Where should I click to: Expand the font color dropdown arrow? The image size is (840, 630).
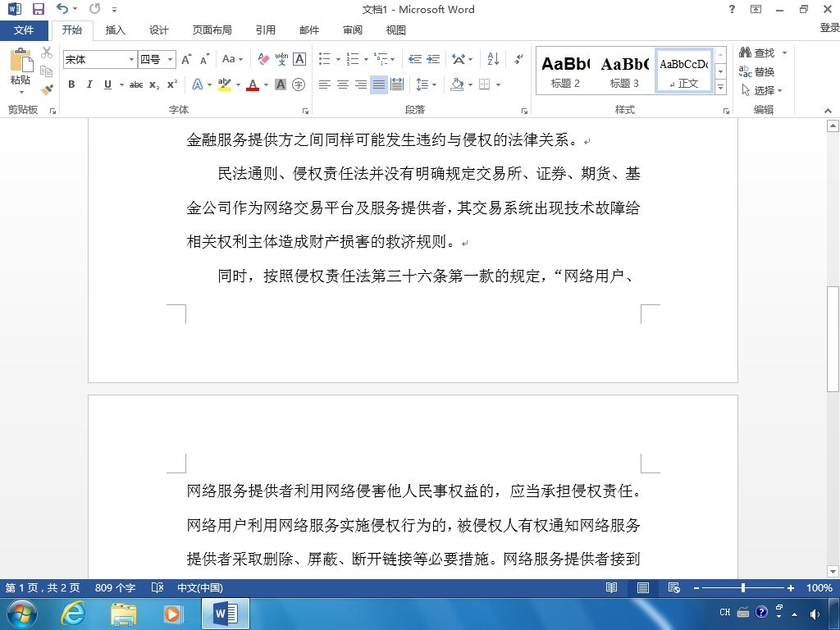tap(266, 84)
